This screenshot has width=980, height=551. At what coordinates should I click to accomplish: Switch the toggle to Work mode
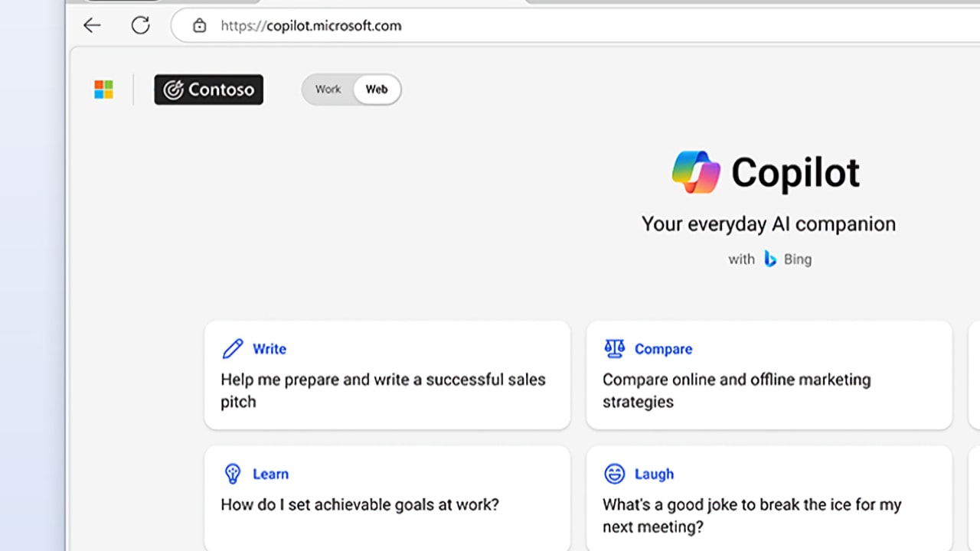click(328, 89)
